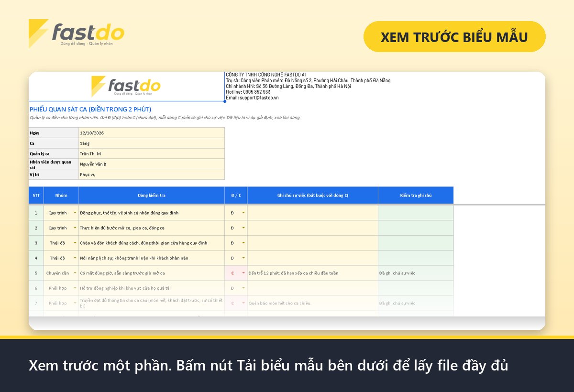This screenshot has height=392, width=574.
Task: Open the Nhóm dropdown for row 3
Action: pyautogui.click(x=75, y=243)
